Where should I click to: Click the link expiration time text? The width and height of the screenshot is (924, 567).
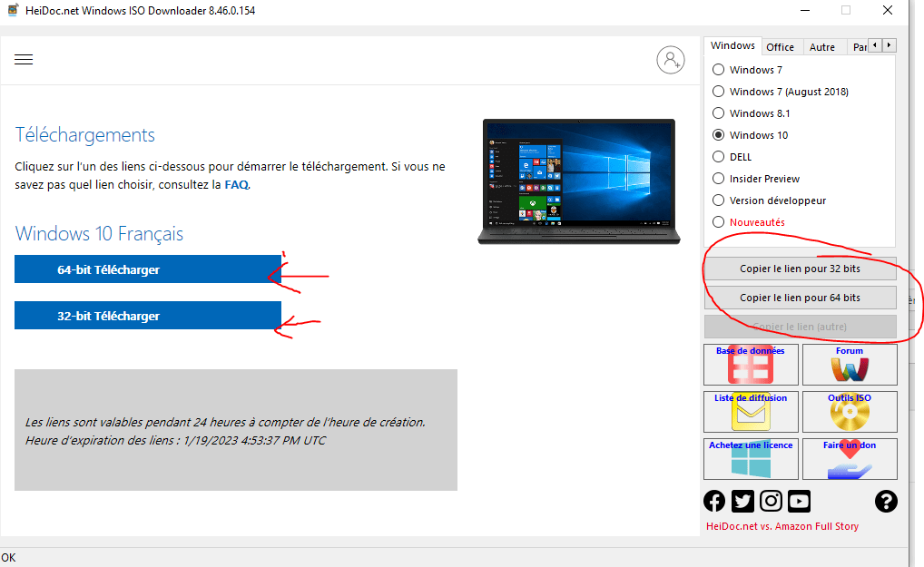click(175, 440)
